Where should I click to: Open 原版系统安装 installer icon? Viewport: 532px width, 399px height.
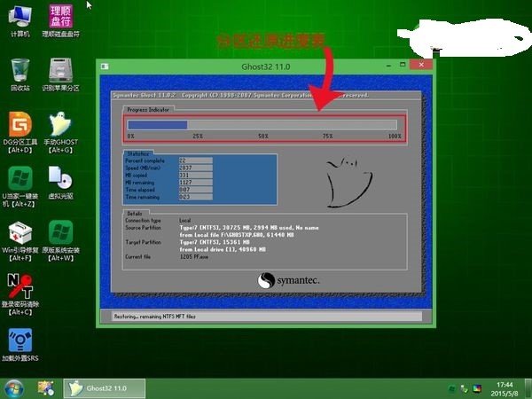[60, 233]
